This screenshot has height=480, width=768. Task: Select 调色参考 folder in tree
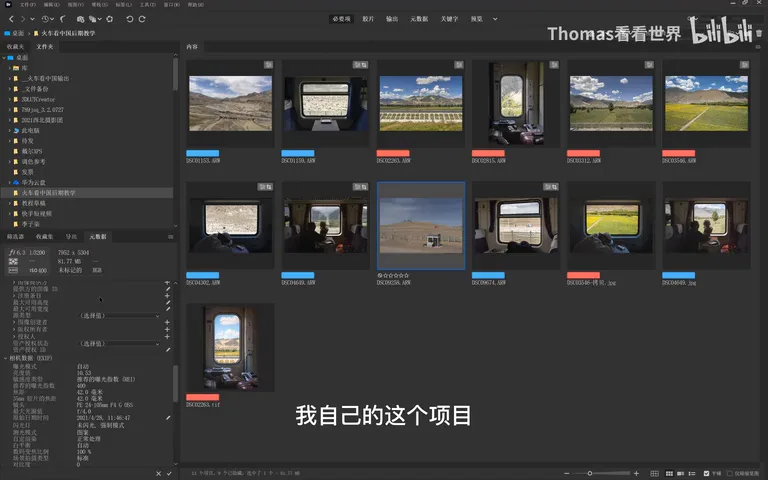click(x=33, y=162)
